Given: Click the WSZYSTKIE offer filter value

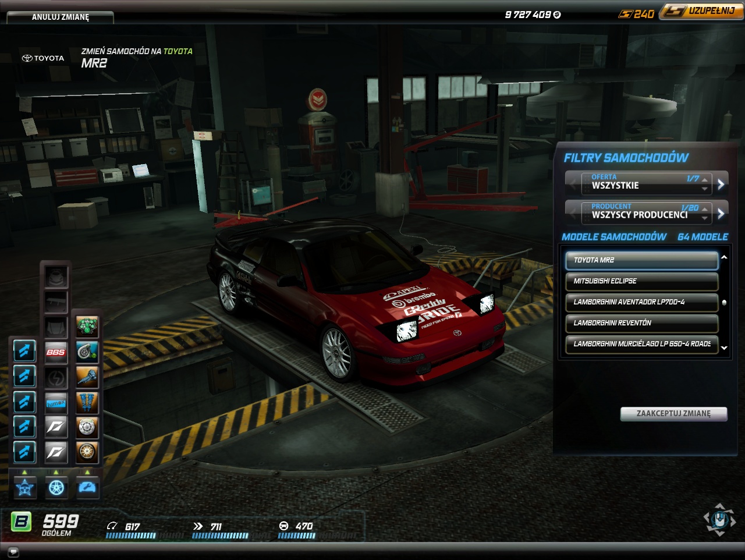Looking at the screenshot, I should tap(615, 186).
